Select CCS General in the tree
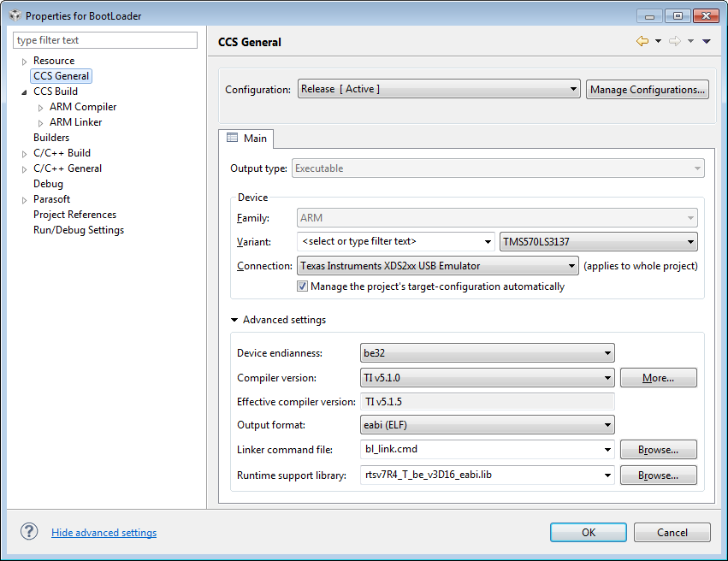This screenshot has width=728, height=561. [61, 75]
